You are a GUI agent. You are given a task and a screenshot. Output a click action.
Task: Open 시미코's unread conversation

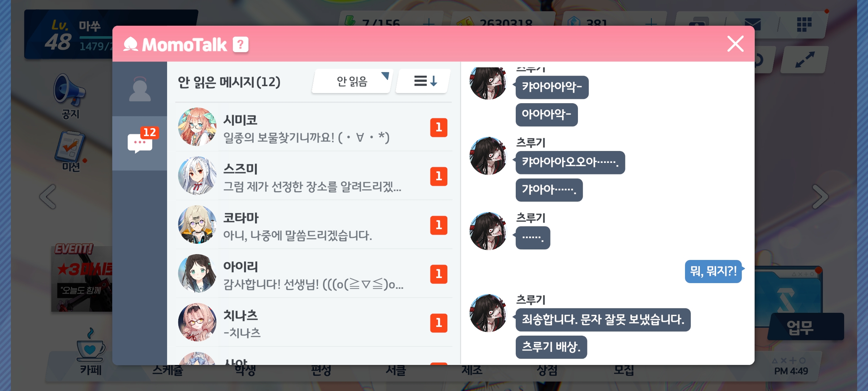[314, 127]
